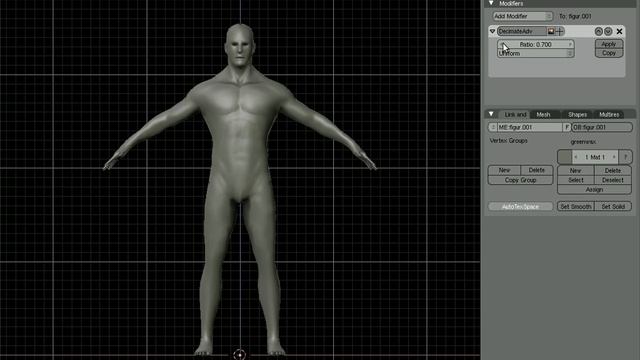Apply the DecimateAdv modifier
Viewport: 640px width, 360px height.
pos(609,44)
